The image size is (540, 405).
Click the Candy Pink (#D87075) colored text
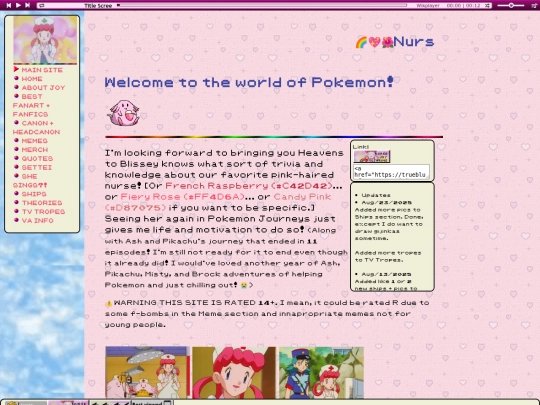tap(218, 202)
